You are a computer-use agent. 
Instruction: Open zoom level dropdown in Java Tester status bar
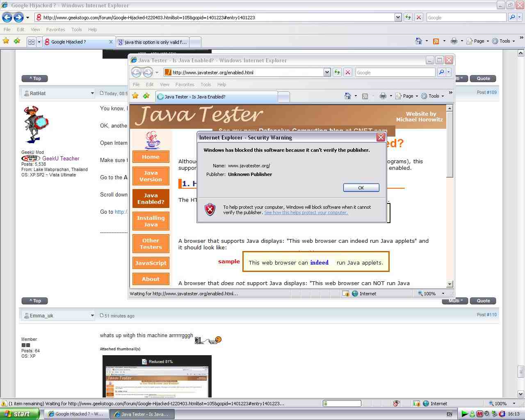pyautogui.click(x=443, y=294)
